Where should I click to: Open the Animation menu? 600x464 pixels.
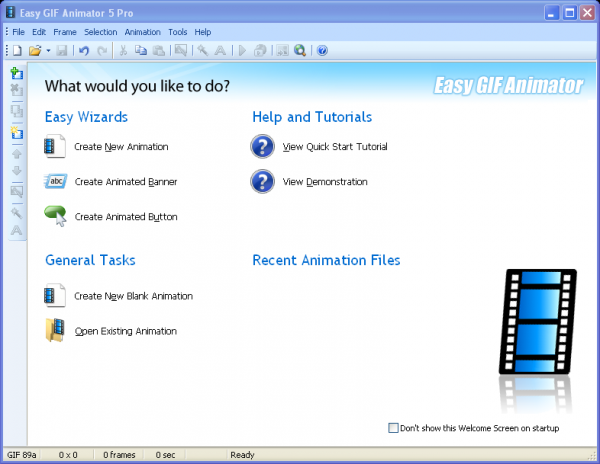[x=142, y=32]
